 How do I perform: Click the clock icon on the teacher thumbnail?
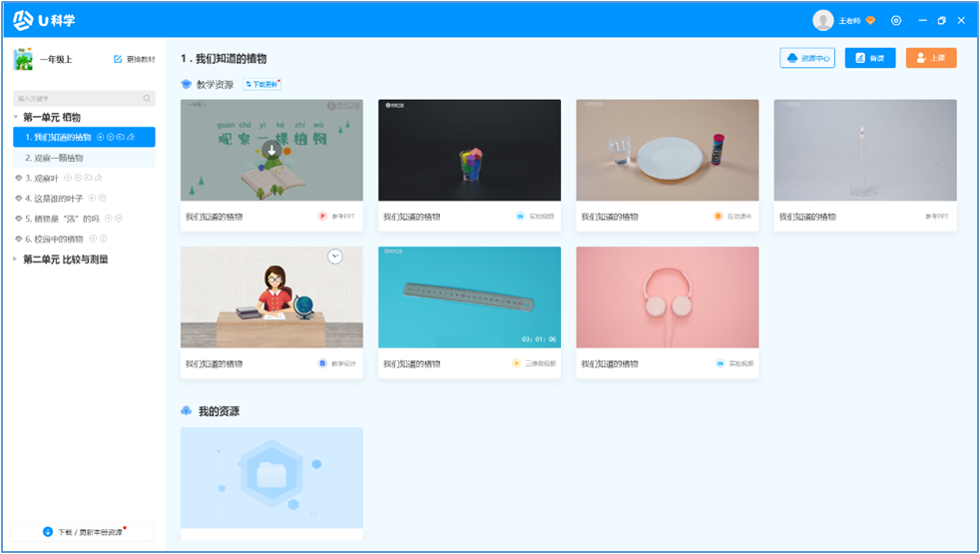pos(334,257)
